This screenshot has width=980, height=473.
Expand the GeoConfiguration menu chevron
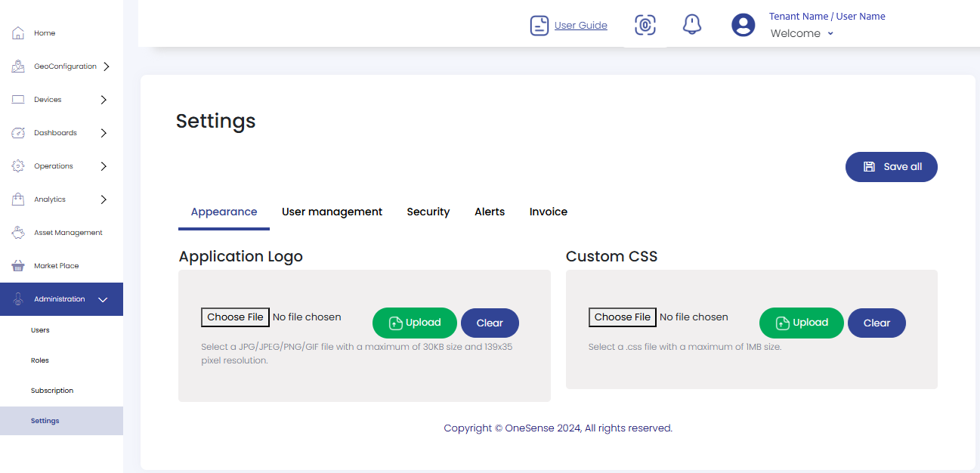click(x=106, y=66)
